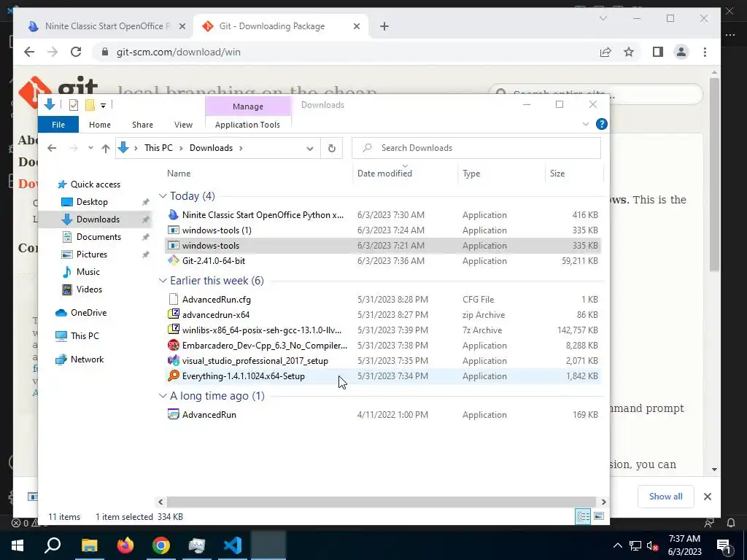Screen dimensions: 747x560
Task: Reload the git-scm page in Chrome
Action: 76,52
